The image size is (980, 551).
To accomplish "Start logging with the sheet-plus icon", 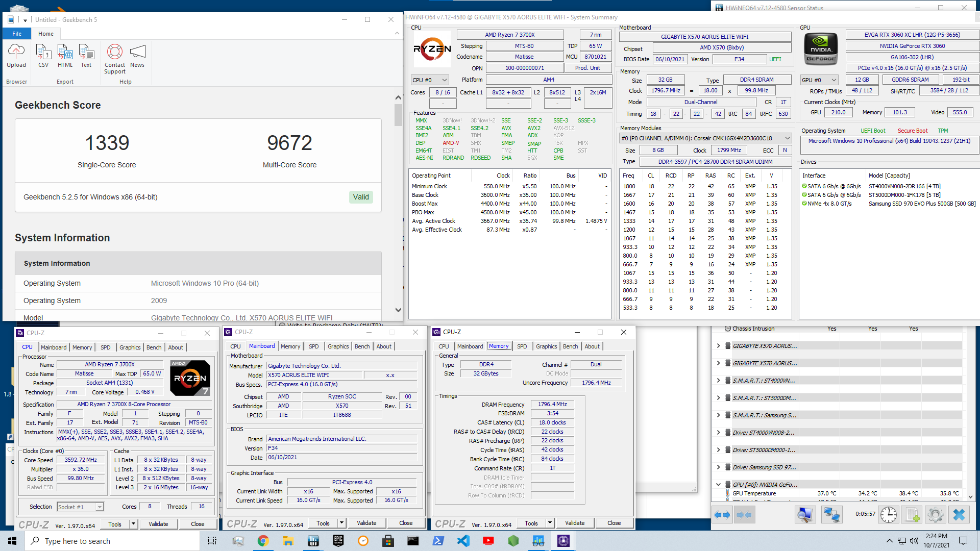I will pyautogui.click(x=912, y=514).
